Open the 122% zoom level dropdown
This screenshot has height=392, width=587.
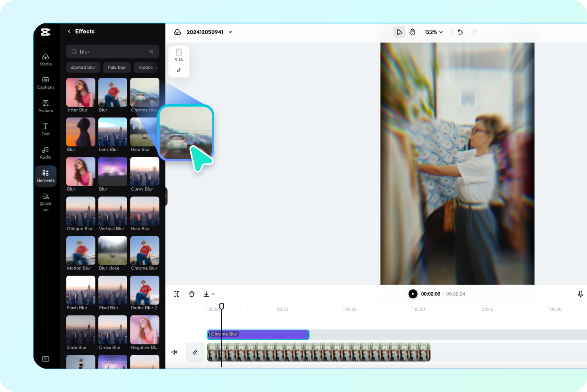(x=434, y=32)
